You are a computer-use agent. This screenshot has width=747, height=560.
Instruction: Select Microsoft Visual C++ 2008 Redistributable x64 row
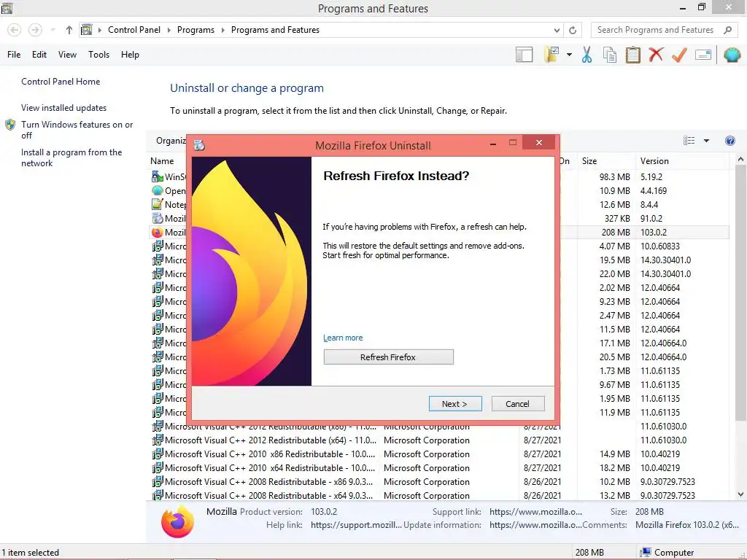[x=438, y=496]
